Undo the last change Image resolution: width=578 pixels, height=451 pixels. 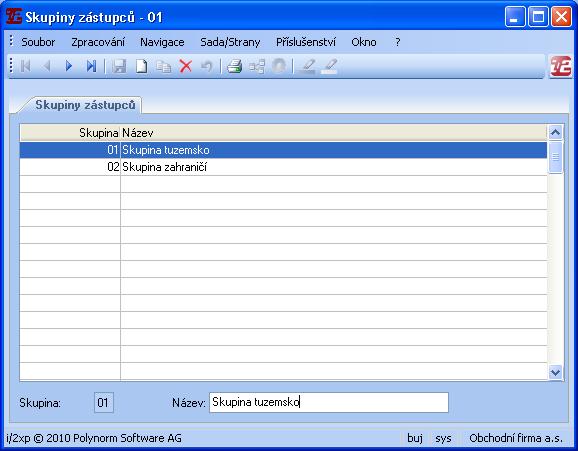(207, 66)
